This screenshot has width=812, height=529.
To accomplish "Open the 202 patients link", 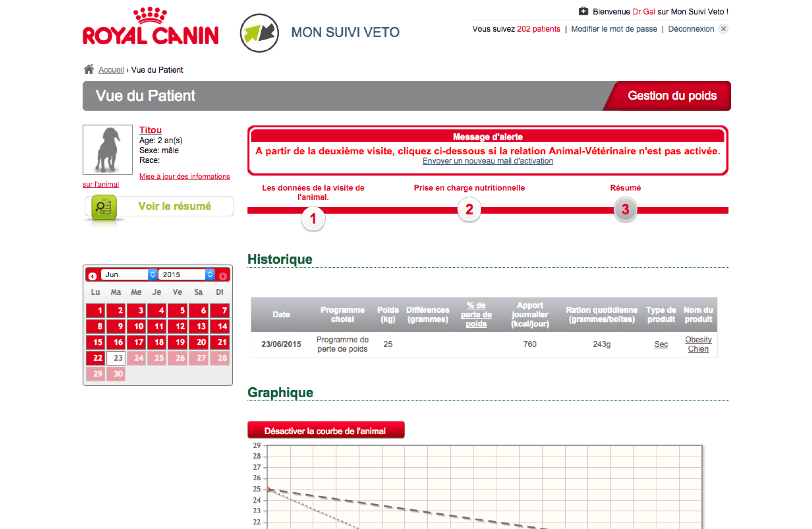I will tap(539, 29).
